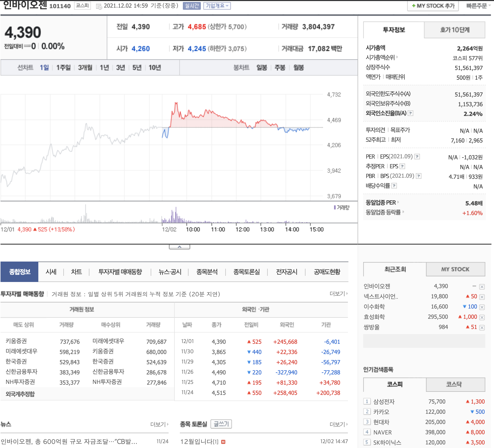This screenshot has width=494, height=448.
Task: Open the 호가10단계 tab
Action: pyautogui.click(x=454, y=30)
